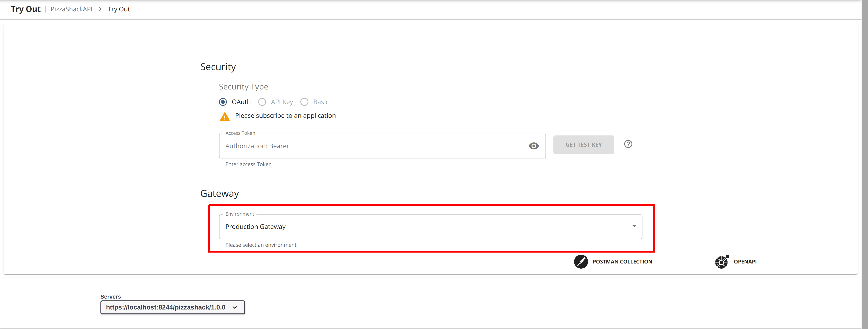The image size is (868, 329).
Task: Click the Try Out page title
Action: pyautogui.click(x=26, y=9)
